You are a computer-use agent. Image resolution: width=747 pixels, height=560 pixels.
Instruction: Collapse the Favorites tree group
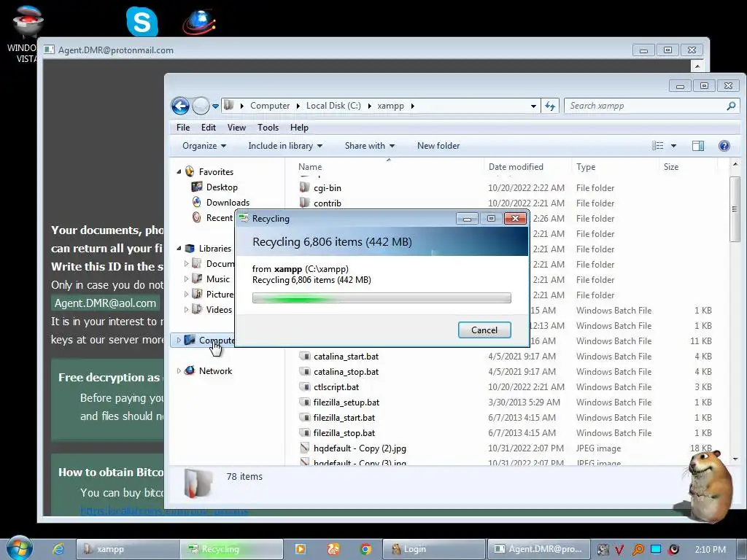point(179,172)
